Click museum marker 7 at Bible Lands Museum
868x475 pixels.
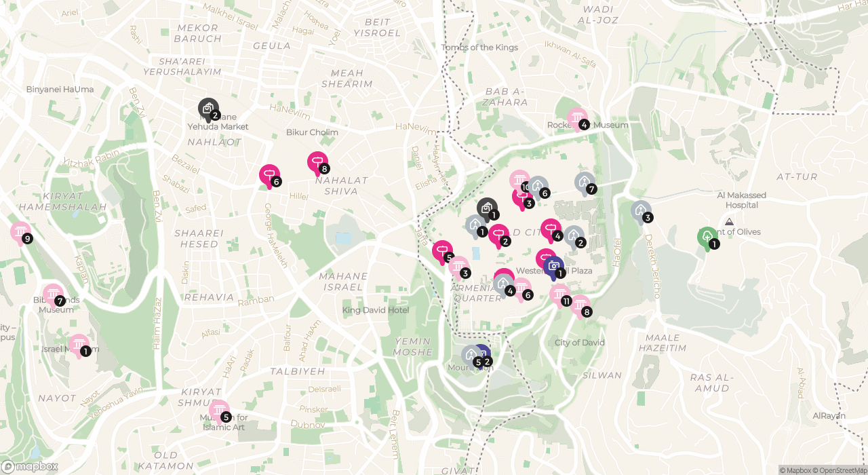pos(53,294)
